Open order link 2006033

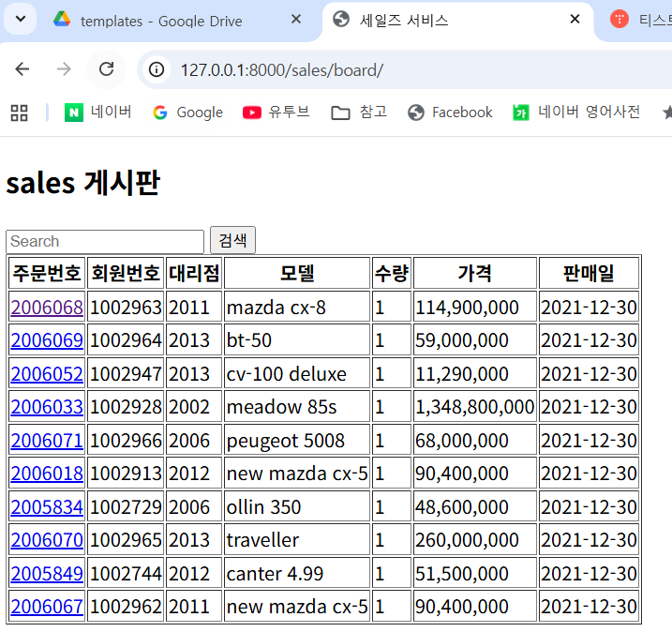pos(47,406)
